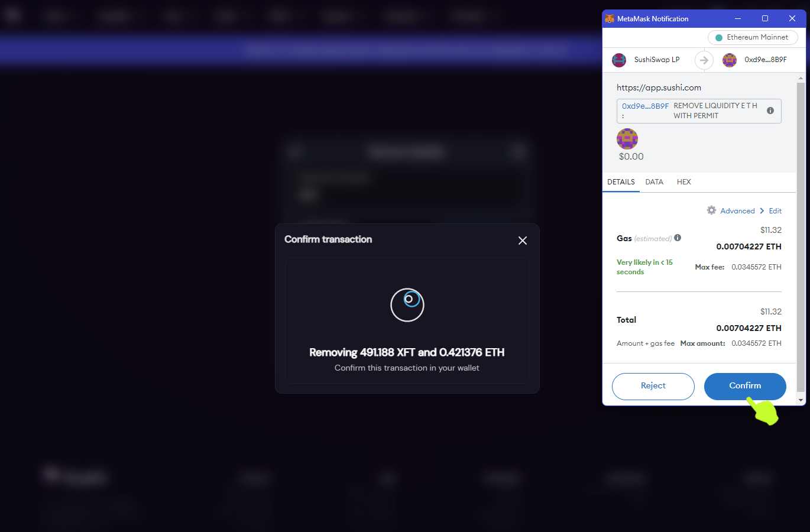This screenshot has height=532, width=810.
Task: Click the MetaMask fox logo icon
Action: 610,19
